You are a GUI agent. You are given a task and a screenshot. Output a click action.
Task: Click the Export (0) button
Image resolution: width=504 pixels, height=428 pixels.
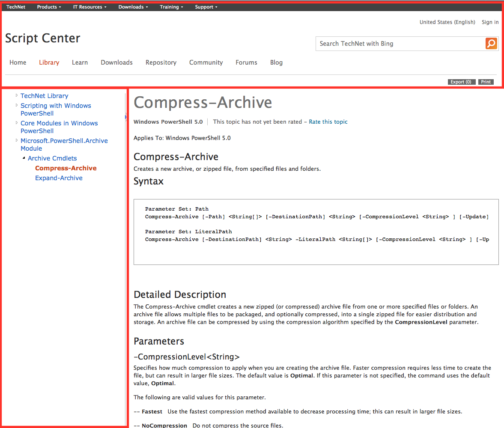click(462, 82)
